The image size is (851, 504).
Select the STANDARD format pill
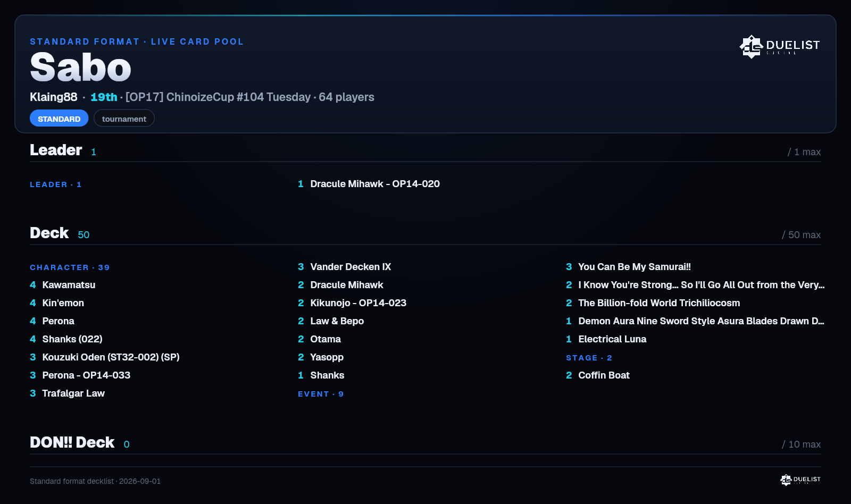tap(59, 119)
